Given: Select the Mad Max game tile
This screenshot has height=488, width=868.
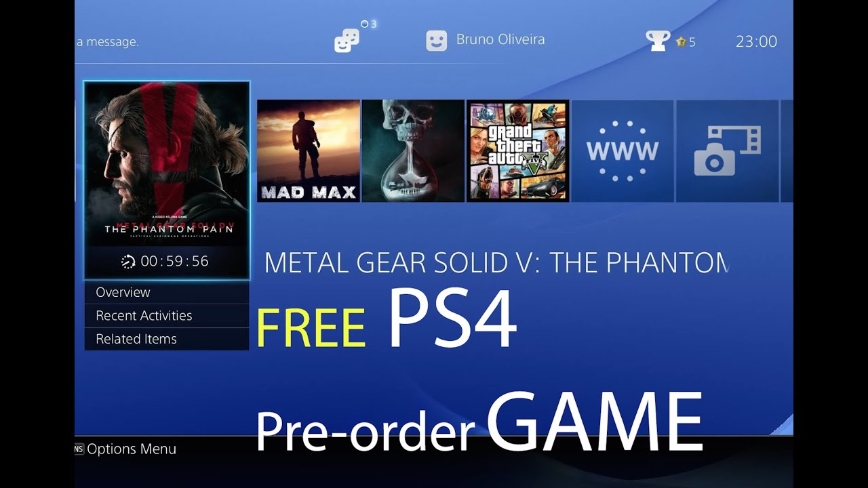Looking at the screenshot, I should tap(309, 151).
